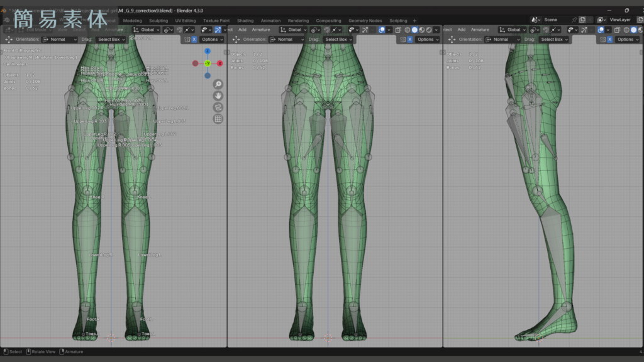Open Armature menu in middle viewport header

(261, 30)
